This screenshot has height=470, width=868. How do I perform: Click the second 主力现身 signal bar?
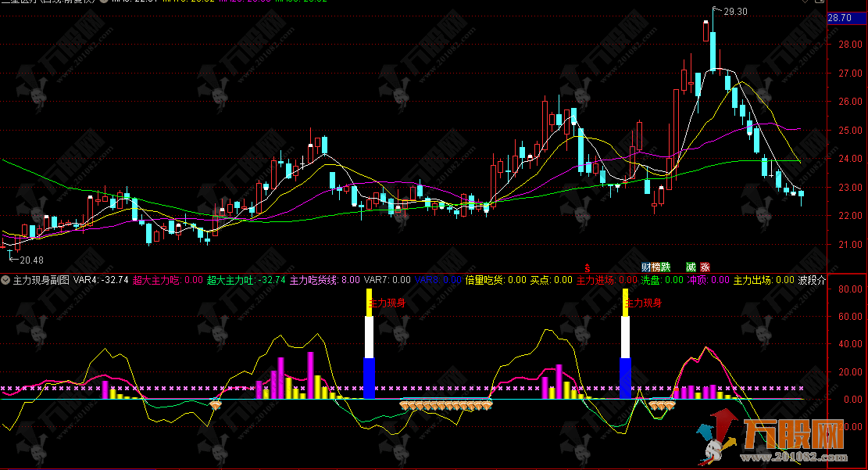pos(625,352)
